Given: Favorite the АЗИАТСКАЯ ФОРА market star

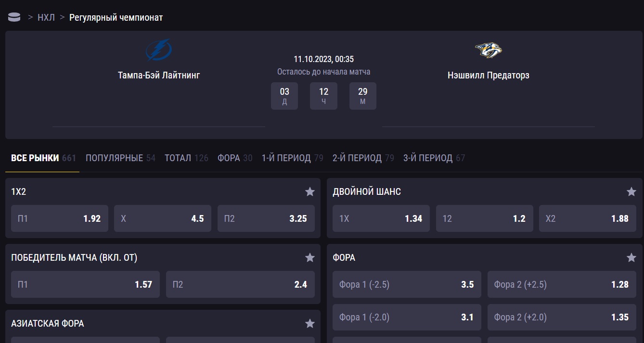Looking at the screenshot, I should 310,323.
